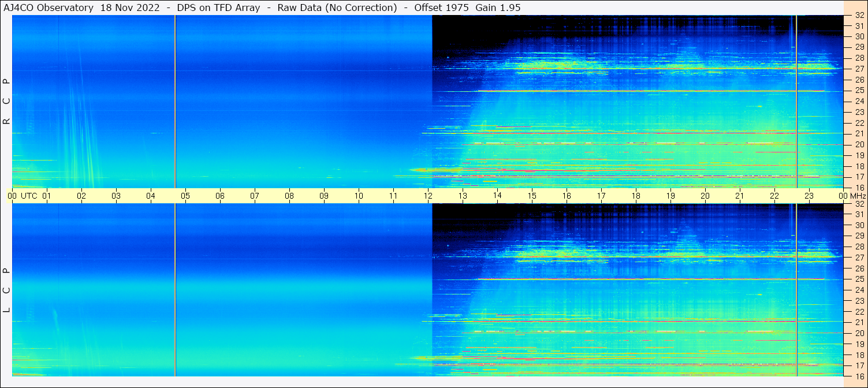The width and height of the screenshot is (868, 388).
Task: Click the AJ4CO Observatory title text
Action: [49, 8]
